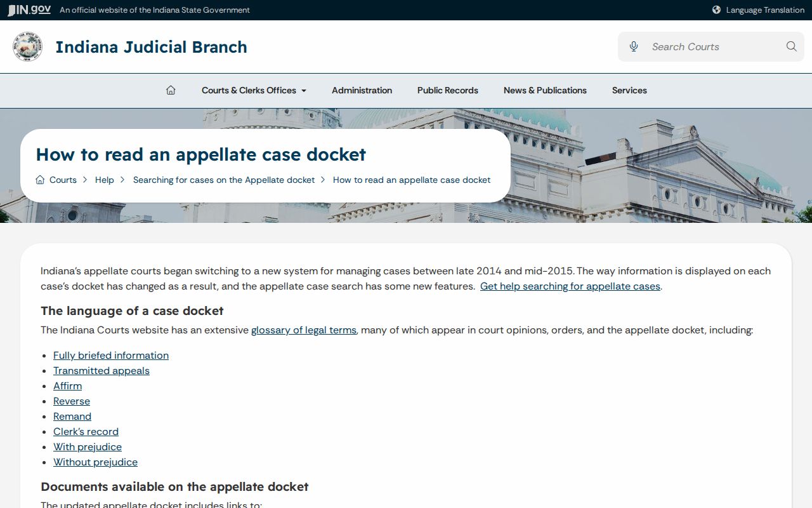Open the Without prejudice link
This screenshot has height=508, width=812.
(95, 462)
